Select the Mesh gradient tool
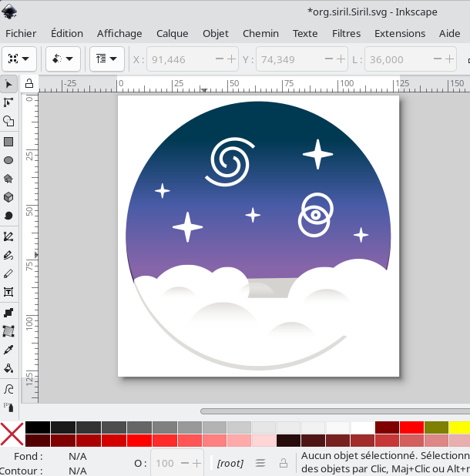The image size is (470, 476). [8, 331]
